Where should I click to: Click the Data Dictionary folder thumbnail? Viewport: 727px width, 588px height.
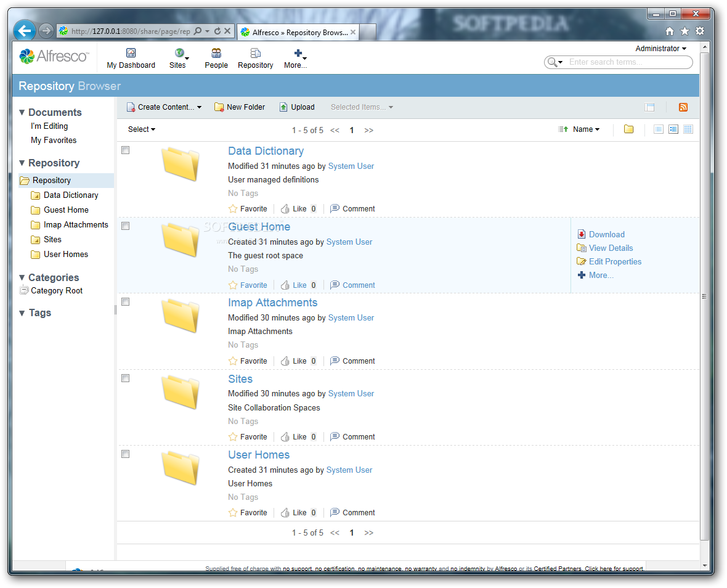pyautogui.click(x=181, y=164)
